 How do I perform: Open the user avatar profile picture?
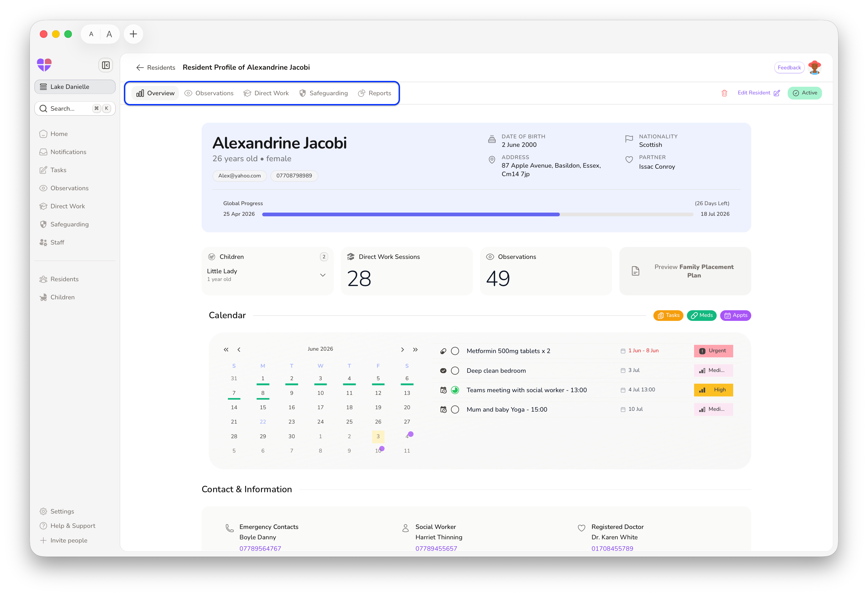pyautogui.click(x=814, y=68)
